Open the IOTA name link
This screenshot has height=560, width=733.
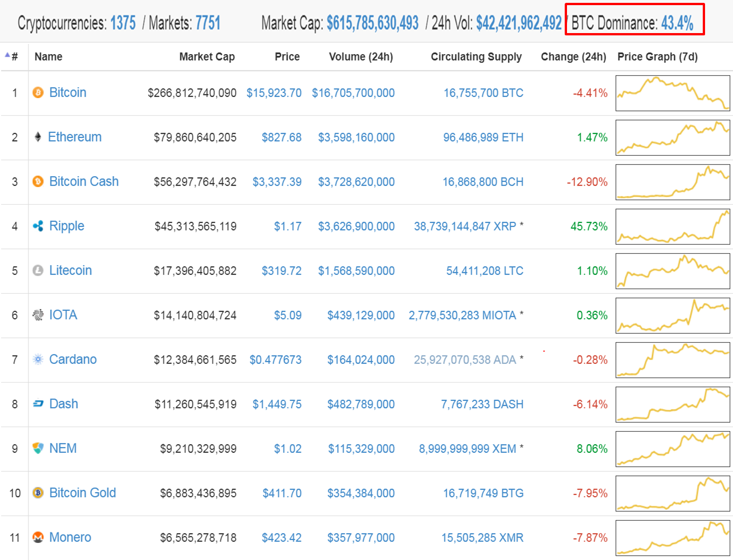(x=63, y=315)
